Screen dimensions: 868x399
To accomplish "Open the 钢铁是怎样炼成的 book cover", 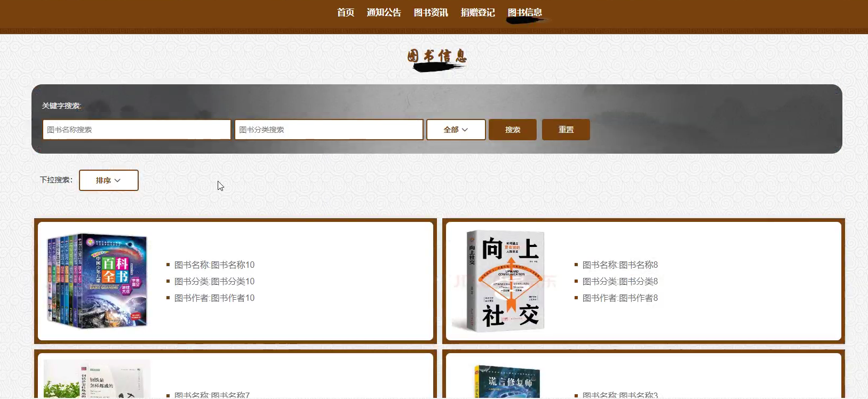I will click(x=97, y=379).
